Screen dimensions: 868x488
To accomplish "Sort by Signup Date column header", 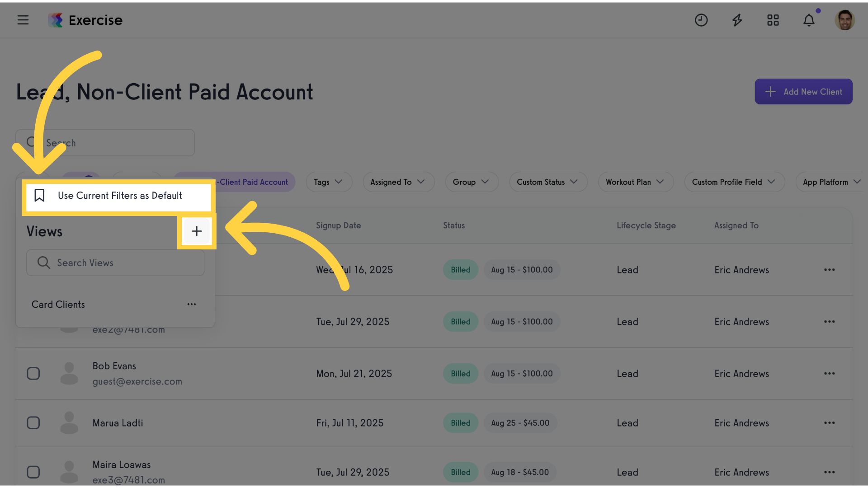I will [x=338, y=225].
